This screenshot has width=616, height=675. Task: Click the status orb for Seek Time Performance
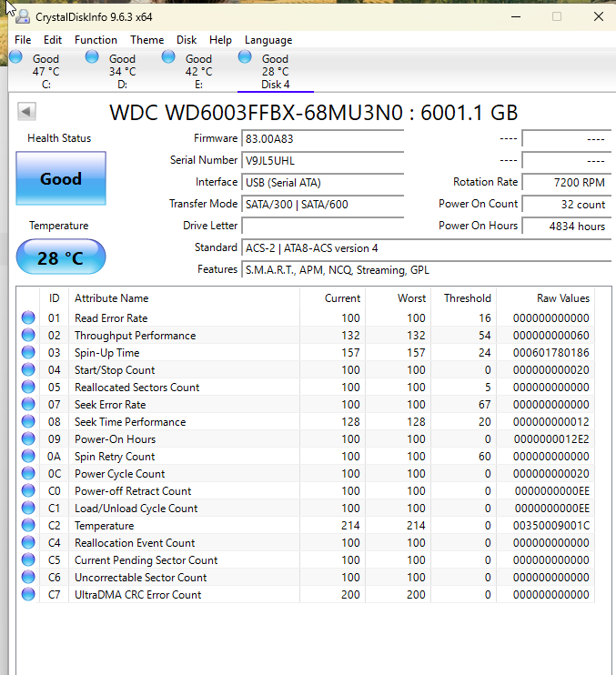click(28, 421)
